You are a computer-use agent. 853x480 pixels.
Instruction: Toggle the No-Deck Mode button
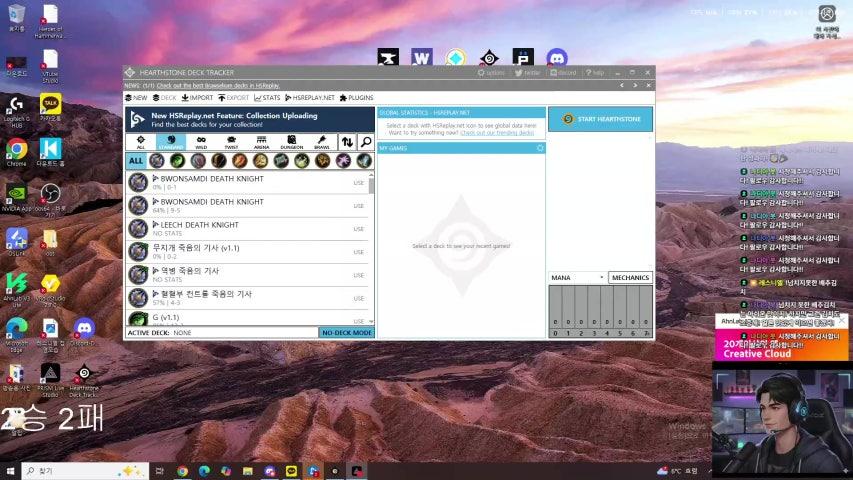pos(347,332)
